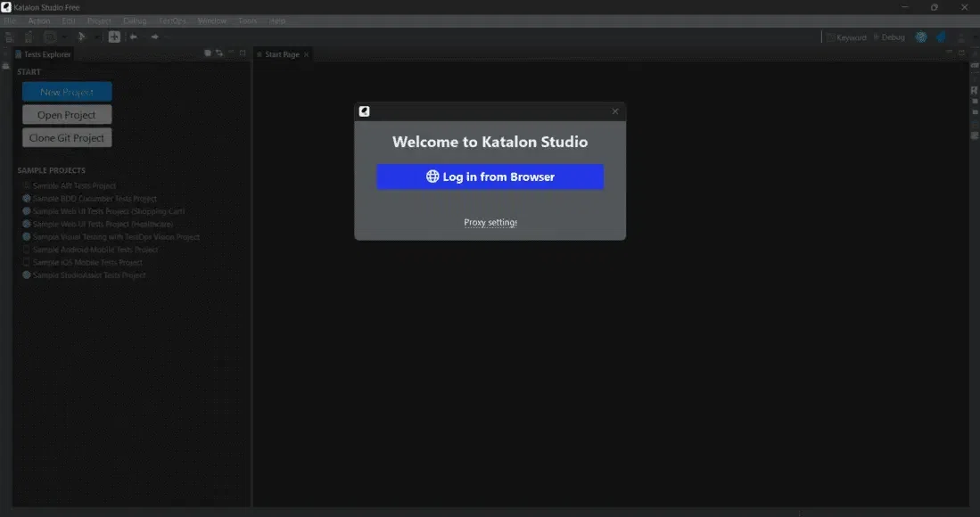Screen dimensions: 980x517
Task: Open the Edit menu
Action: (x=69, y=21)
